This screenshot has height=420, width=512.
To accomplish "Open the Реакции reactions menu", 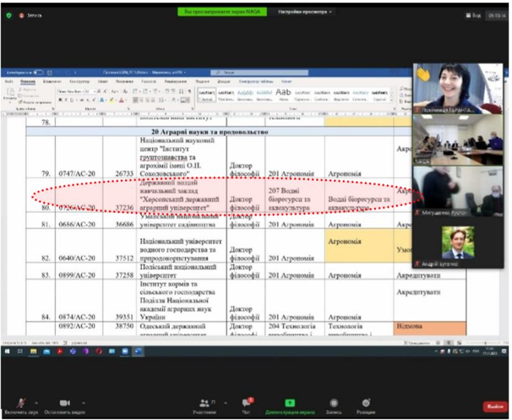I will (x=366, y=406).
